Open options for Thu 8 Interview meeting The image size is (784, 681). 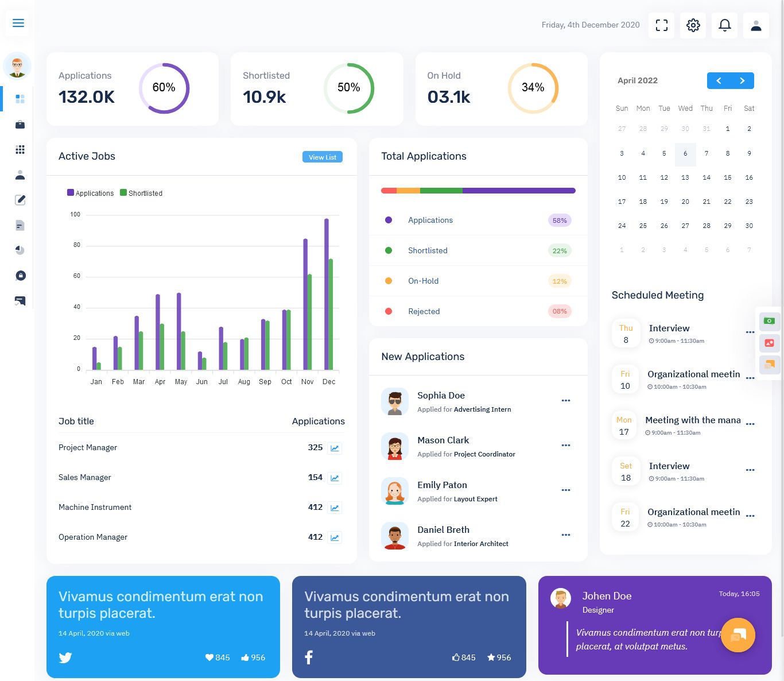tap(750, 332)
